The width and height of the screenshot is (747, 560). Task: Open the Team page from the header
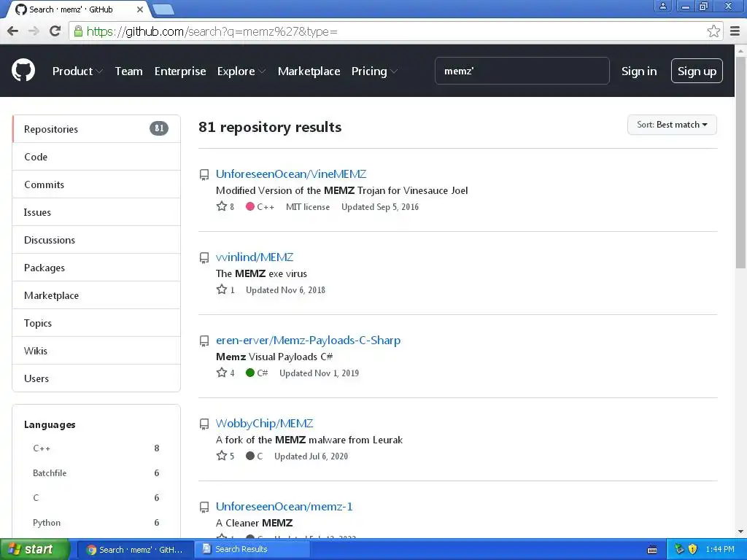click(128, 71)
